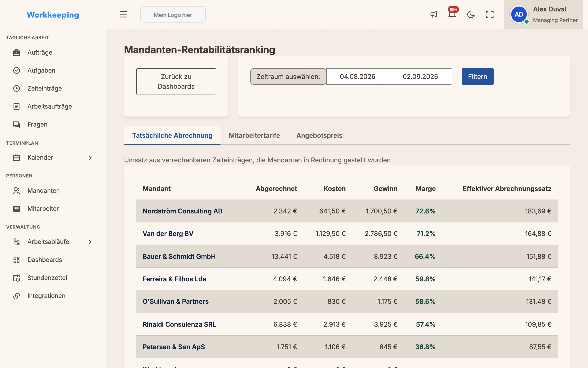Screen dimensions: 588x368
Task: Open Rinaldi Consulenza SRL client
Action: coord(179,324)
